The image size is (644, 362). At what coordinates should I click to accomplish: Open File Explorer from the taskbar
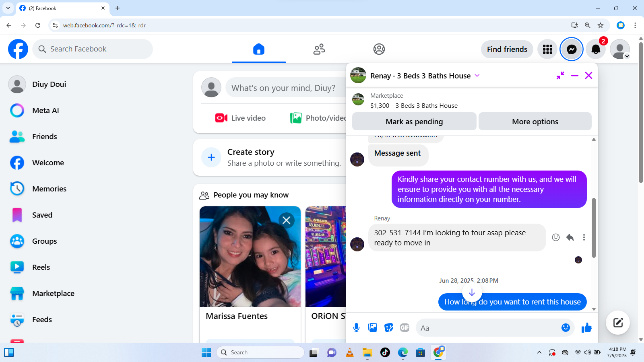367,353
